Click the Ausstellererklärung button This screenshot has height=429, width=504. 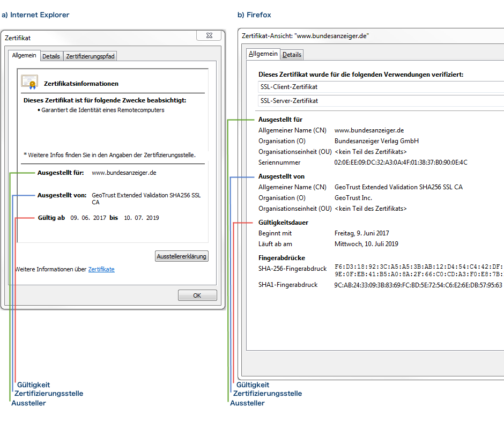tap(182, 256)
